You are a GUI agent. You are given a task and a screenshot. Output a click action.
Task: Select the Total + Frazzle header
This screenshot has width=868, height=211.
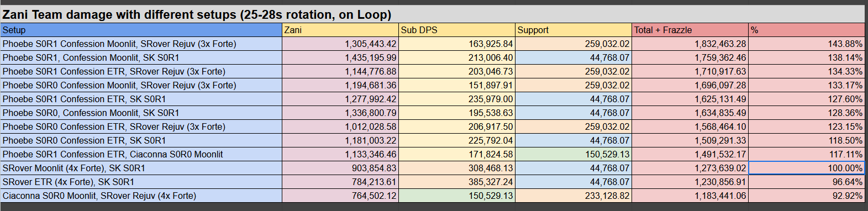tap(690, 30)
